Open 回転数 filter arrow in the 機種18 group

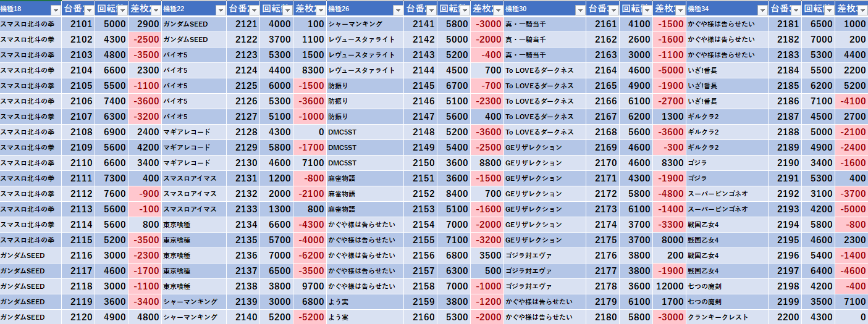coord(122,10)
